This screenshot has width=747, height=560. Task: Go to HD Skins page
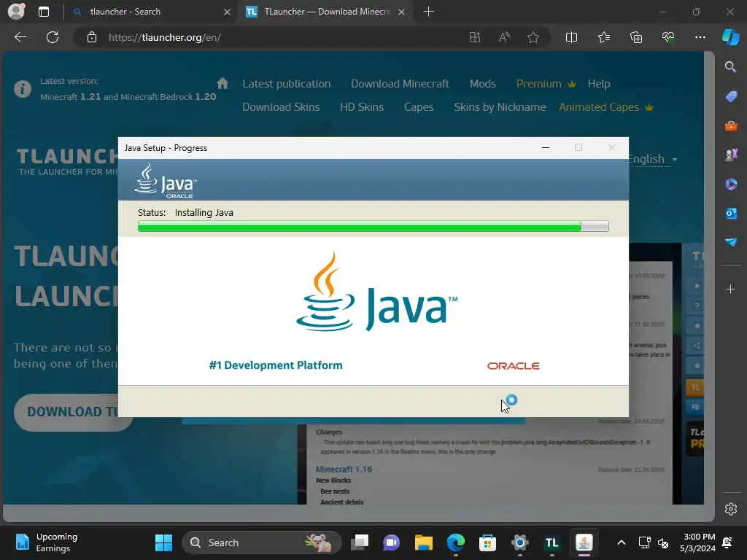[362, 107]
